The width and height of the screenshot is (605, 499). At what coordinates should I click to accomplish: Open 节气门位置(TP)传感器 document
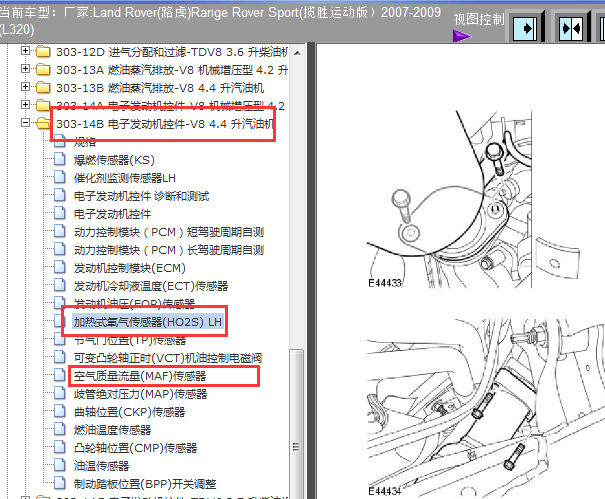point(130,340)
